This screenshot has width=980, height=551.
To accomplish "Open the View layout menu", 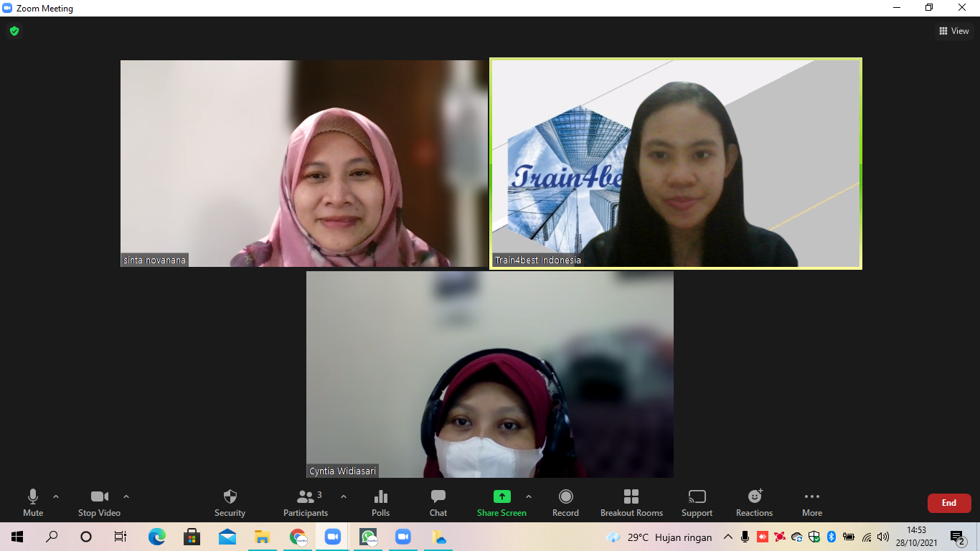I will [954, 31].
